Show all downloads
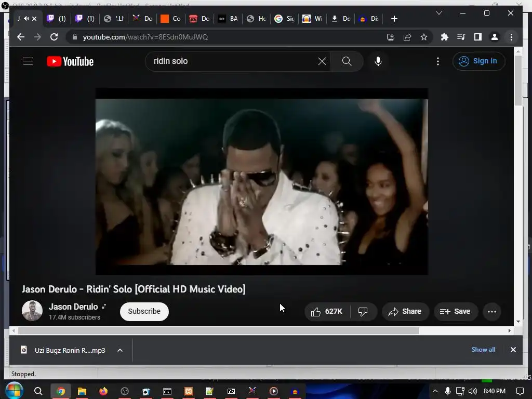532x399 pixels. [x=483, y=350]
